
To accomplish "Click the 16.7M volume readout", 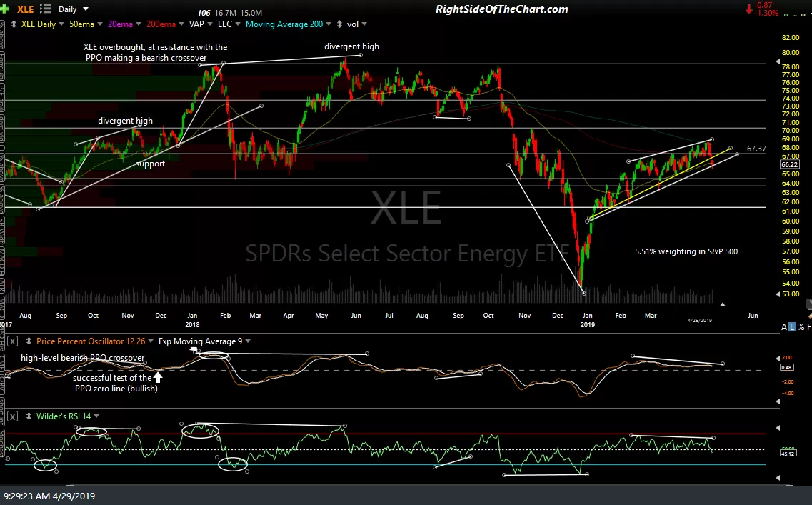I will [x=224, y=13].
